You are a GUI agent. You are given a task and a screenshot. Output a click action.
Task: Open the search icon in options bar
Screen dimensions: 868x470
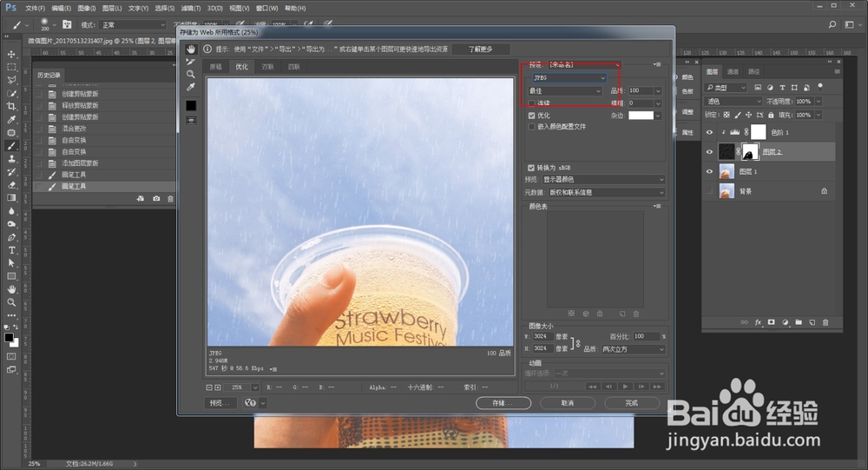click(832, 24)
